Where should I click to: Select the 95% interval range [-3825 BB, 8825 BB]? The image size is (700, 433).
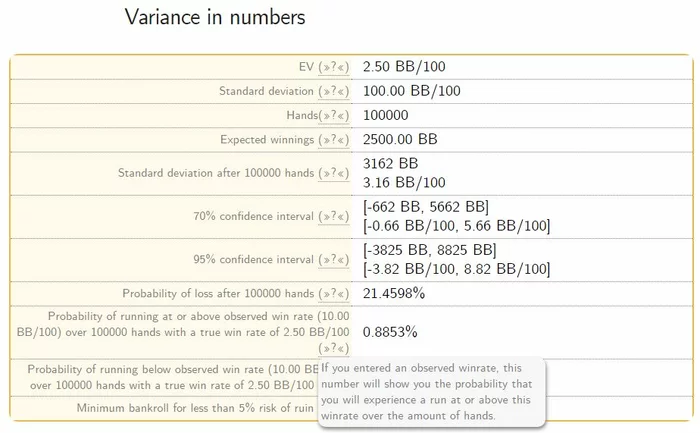tap(429, 250)
